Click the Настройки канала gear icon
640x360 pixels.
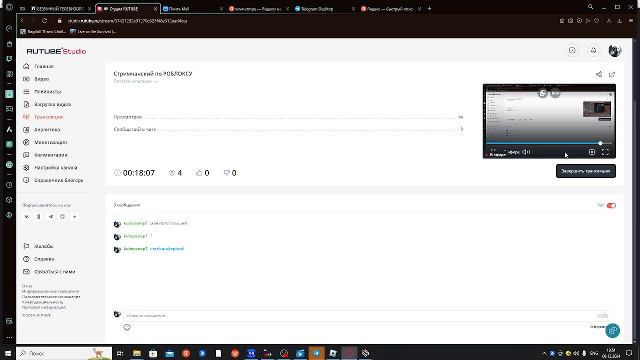[x=27, y=167]
